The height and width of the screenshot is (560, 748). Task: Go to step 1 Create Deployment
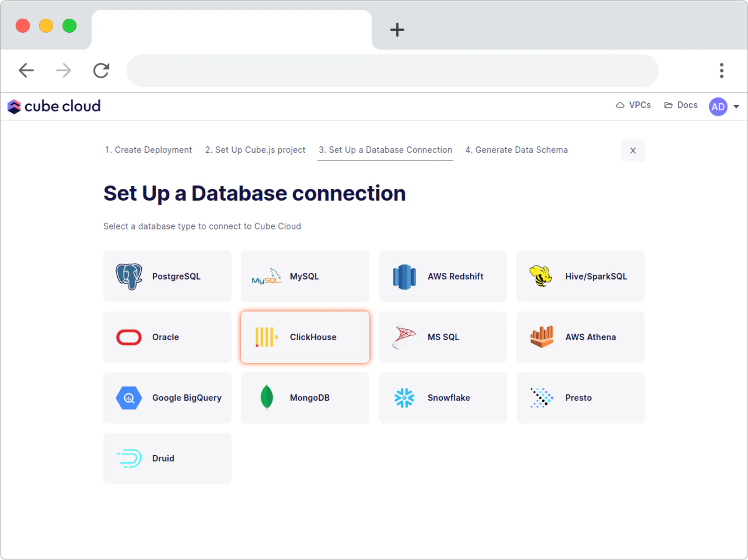coord(148,150)
